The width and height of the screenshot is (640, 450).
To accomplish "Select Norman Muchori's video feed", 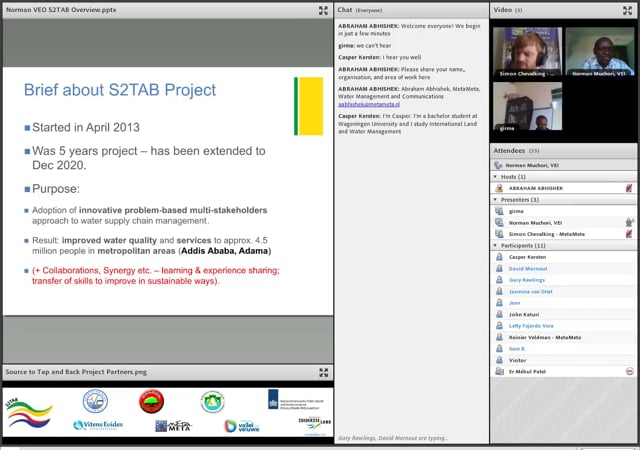I will coord(600,51).
